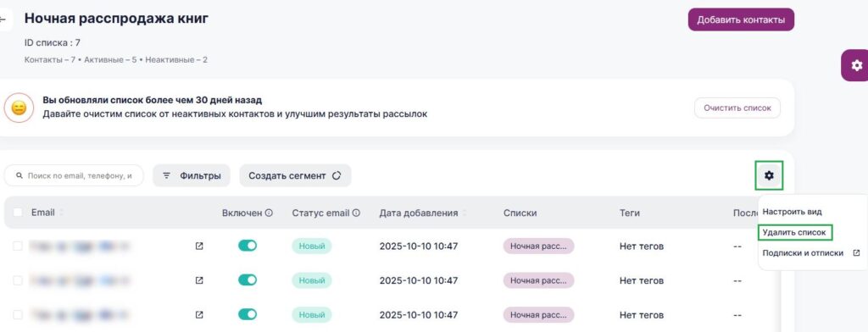Click the filter icon in Фильтры button

pos(166,175)
